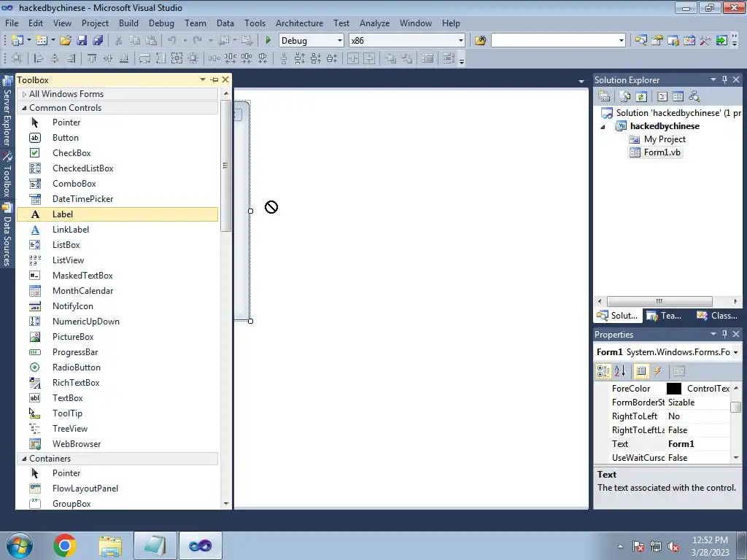The image size is (747, 560).
Task: Click View Designer icon in Solution Explorer
Action: click(x=678, y=97)
